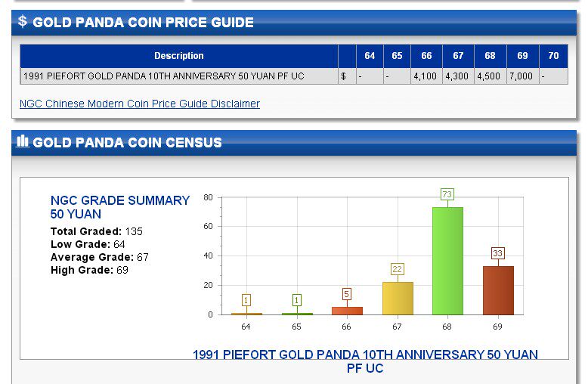Click the Description column header
Viewport: 588px width, 384px height.
click(x=179, y=56)
